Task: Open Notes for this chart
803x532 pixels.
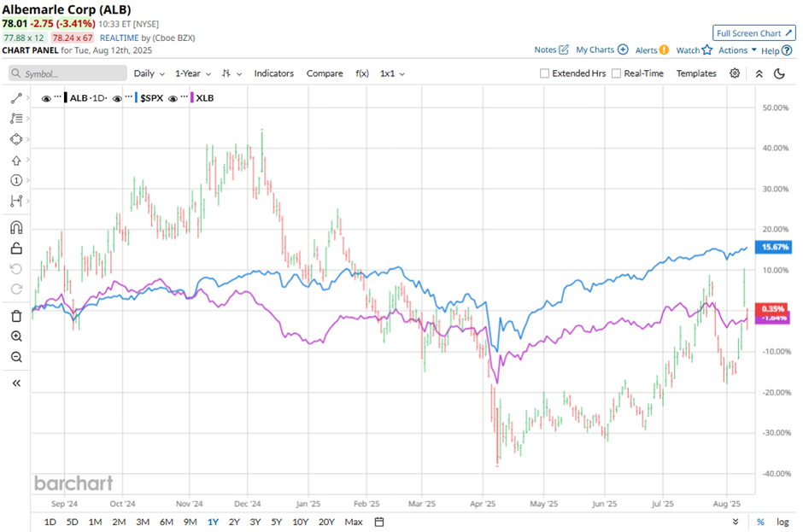Action: [551, 50]
